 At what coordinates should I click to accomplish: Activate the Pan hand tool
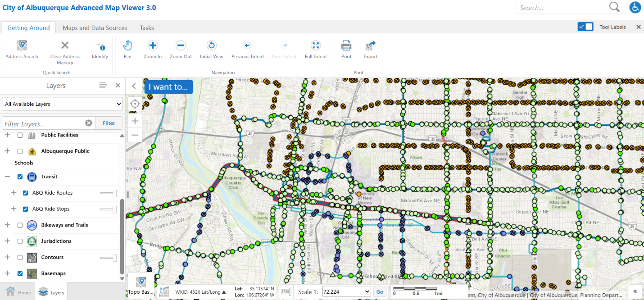(x=127, y=46)
